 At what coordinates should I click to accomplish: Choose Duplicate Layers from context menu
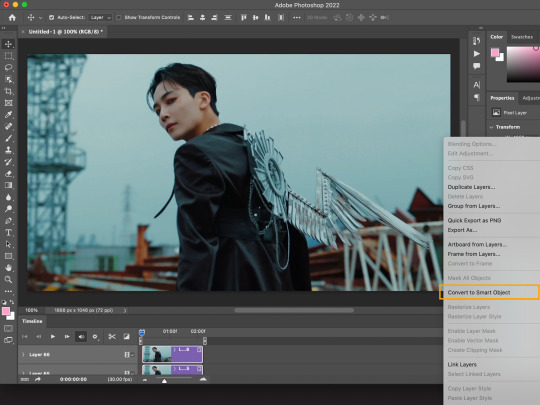tap(471, 187)
